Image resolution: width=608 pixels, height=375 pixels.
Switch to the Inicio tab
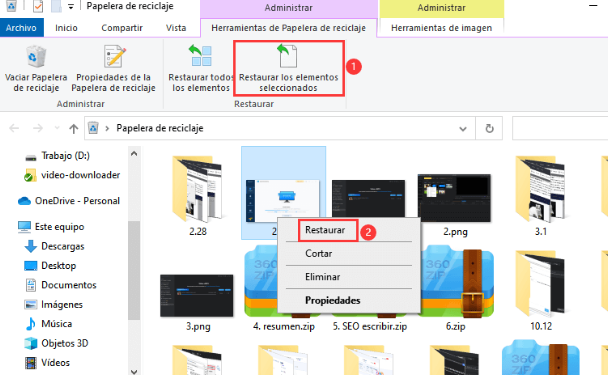[x=66, y=28]
